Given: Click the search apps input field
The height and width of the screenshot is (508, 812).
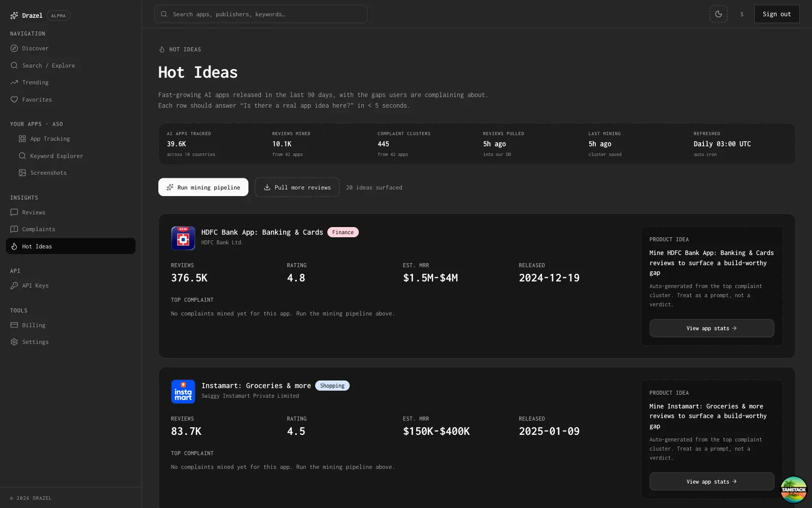Looking at the screenshot, I should 260,14.
